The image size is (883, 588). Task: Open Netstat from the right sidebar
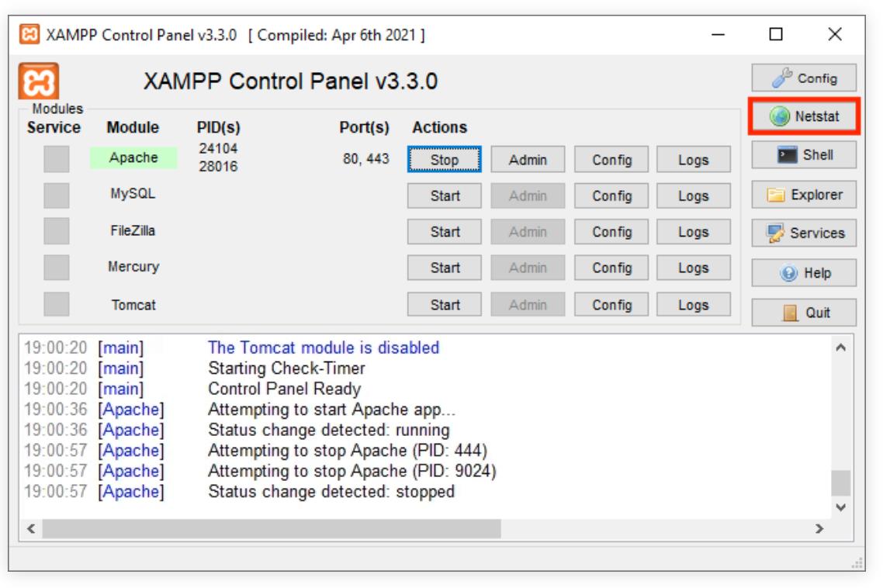(804, 117)
